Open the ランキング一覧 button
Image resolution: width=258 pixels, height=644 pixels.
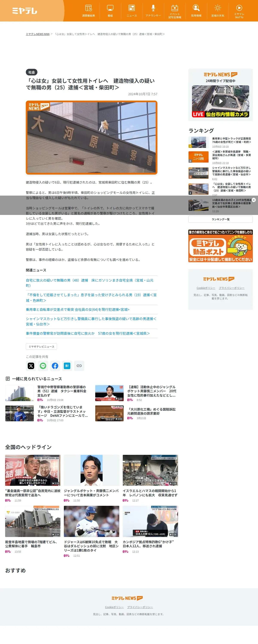click(221, 219)
